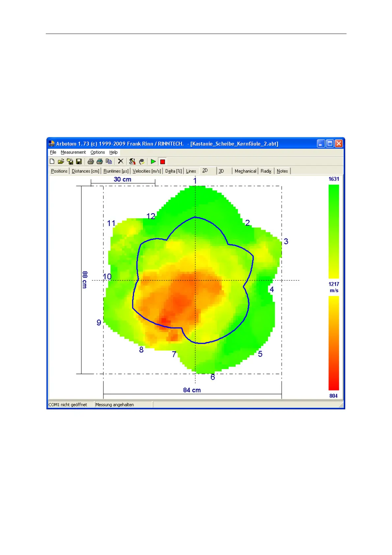Screen dimensions: 392x555
Task: Click the third toolbar icon (save-to-folder)
Action: 70,161
